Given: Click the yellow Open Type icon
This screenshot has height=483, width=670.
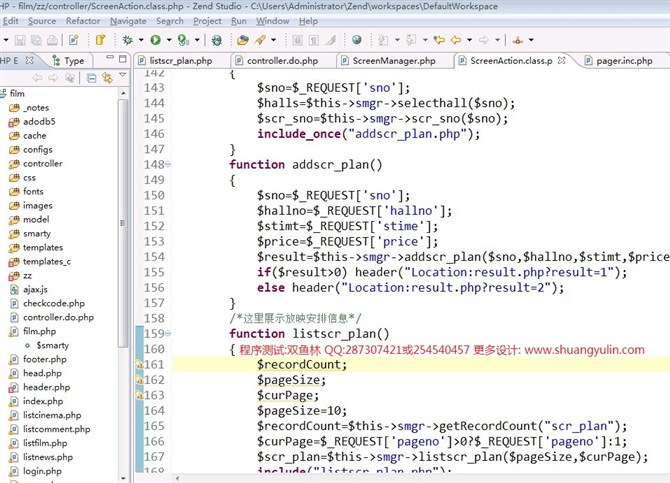Looking at the screenshot, I should pos(100,40).
